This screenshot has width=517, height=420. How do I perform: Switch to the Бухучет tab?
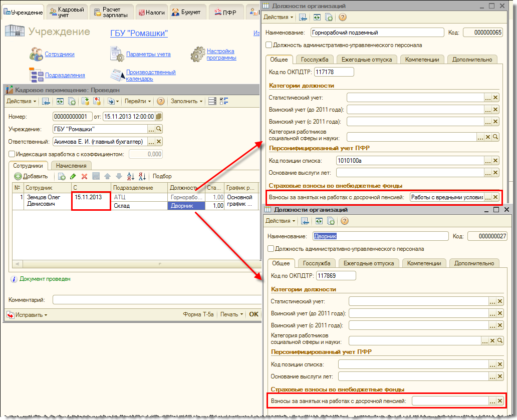(x=187, y=12)
